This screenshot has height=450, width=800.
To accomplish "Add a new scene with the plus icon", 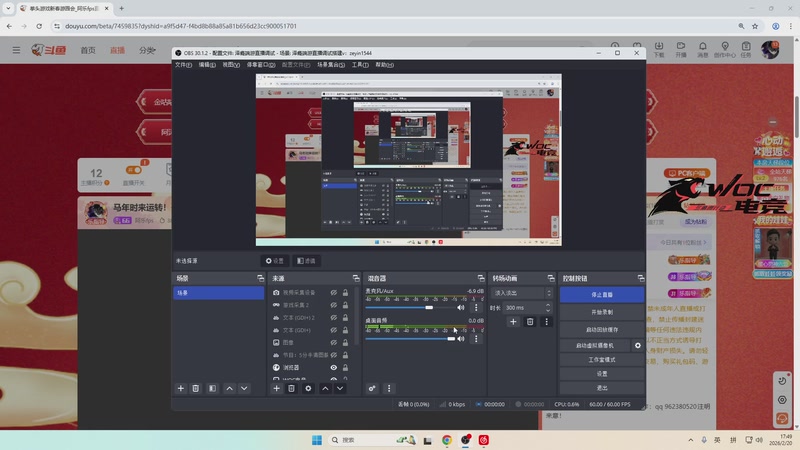I will point(181,388).
